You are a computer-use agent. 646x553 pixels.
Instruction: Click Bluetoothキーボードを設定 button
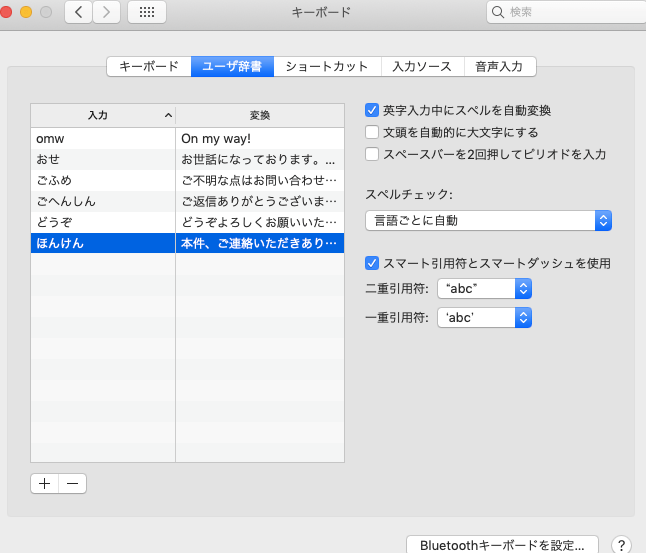point(502,545)
